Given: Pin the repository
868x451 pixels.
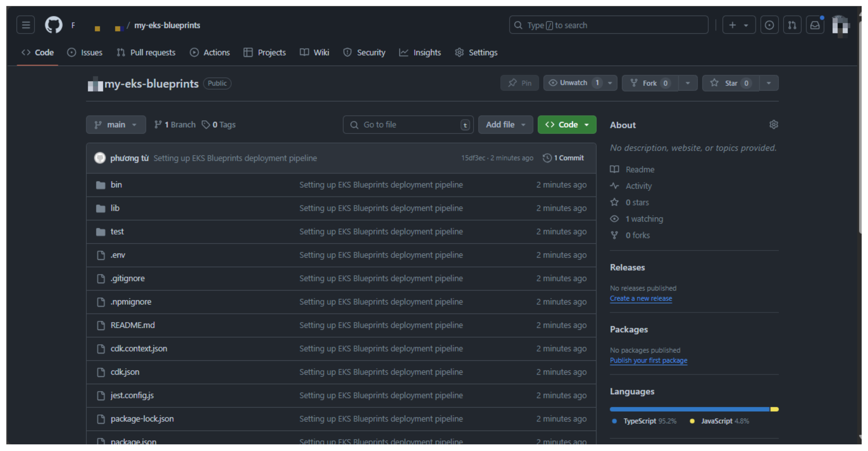Looking at the screenshot, I should [x=520, y=83].
